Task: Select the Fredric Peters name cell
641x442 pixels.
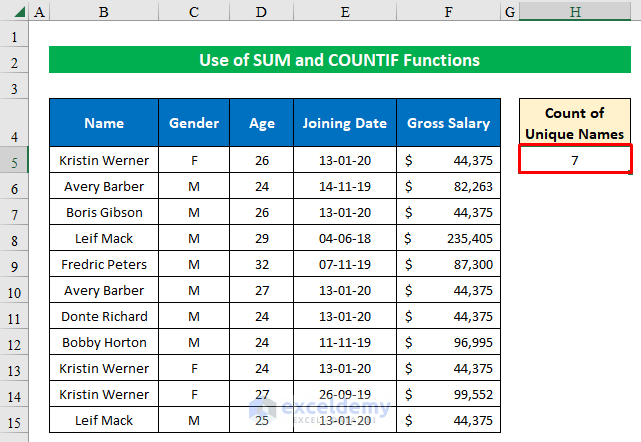Action: point(104,264)
